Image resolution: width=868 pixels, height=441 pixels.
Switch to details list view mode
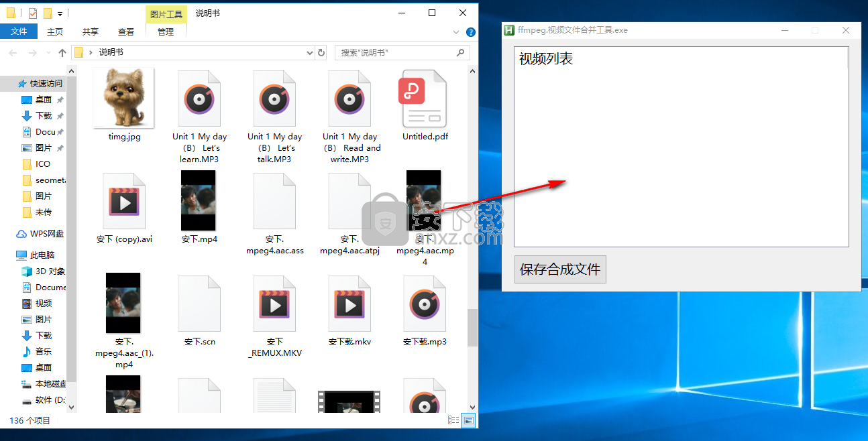(x=454, y=420)
